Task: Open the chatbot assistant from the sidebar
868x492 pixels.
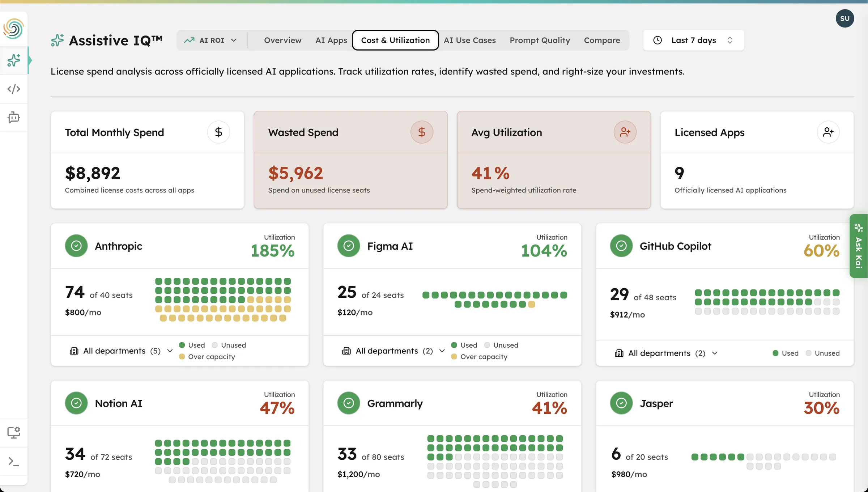Action: [x=14, y=118]
